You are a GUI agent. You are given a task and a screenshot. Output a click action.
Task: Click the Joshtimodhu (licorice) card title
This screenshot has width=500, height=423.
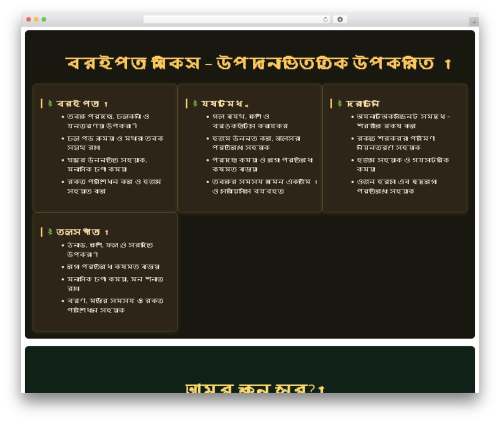pyautogui.click(x=225, y=104)
